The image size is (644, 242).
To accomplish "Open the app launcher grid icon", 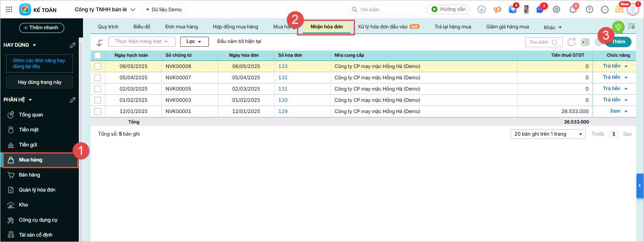I will (9, 9).
